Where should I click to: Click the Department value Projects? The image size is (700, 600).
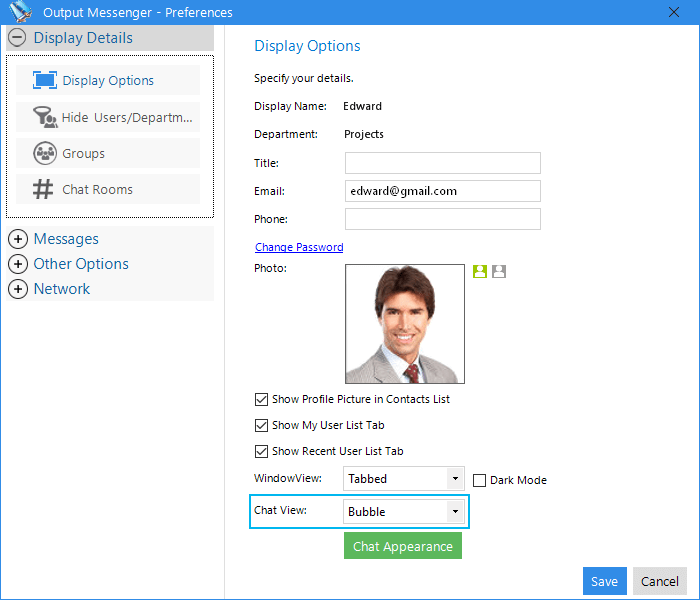[x=363, y=134]
